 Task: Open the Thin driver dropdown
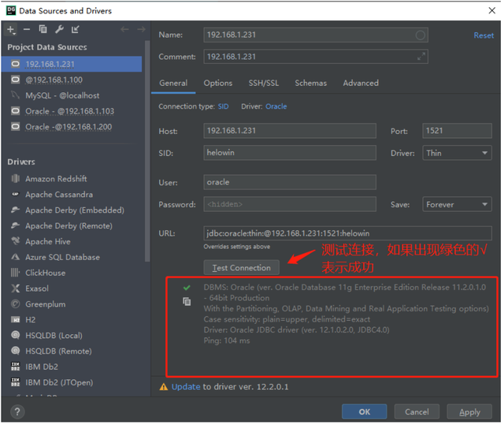pyautogui.click(x=457, y=153)
